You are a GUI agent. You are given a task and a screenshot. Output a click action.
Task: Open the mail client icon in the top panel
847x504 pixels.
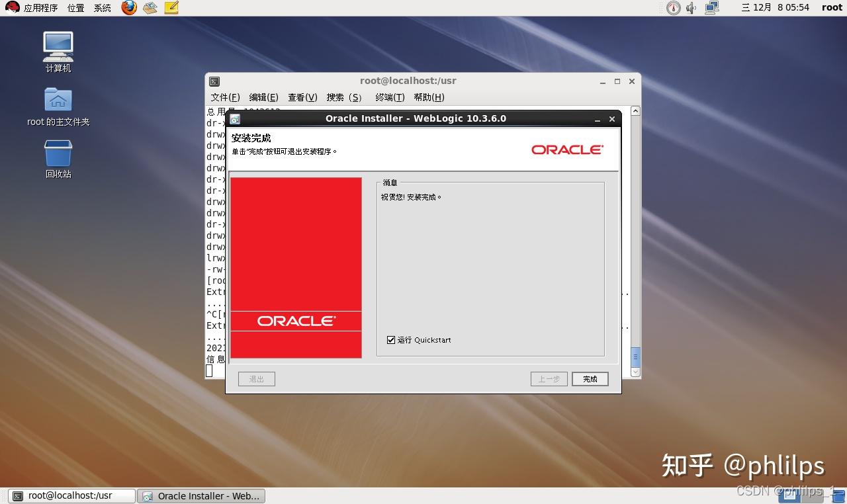point(150,8)
